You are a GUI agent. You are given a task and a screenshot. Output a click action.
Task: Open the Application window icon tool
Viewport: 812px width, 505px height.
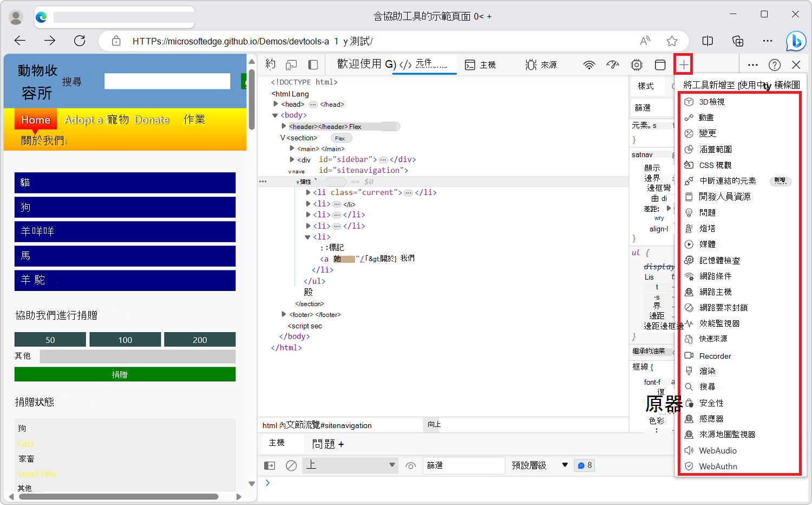click(660, 65)
